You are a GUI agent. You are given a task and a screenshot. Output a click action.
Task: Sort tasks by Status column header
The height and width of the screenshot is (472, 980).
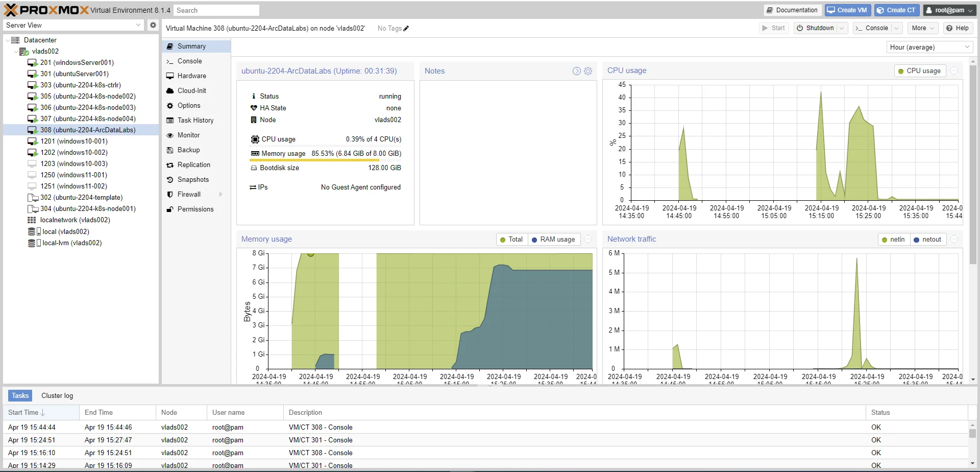917,413
